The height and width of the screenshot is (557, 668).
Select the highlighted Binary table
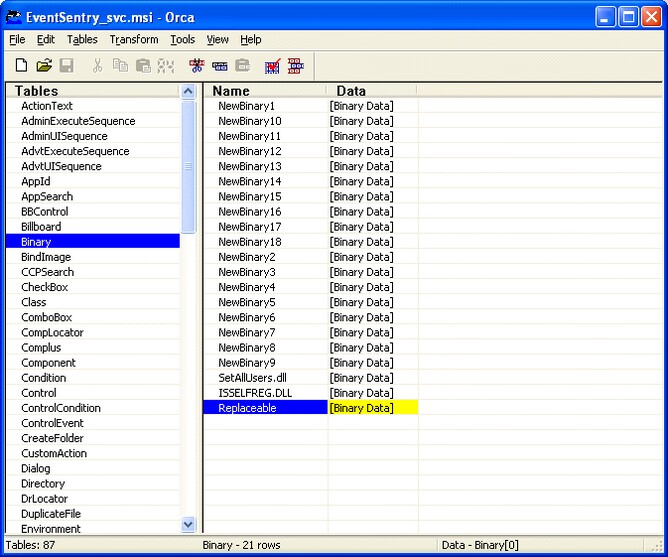[93, 242]
